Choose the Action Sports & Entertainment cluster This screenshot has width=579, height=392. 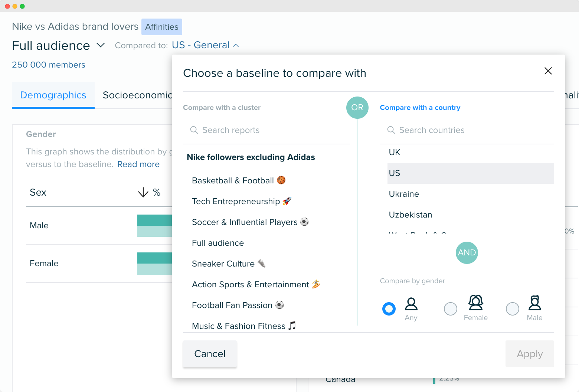coord(256,284)
